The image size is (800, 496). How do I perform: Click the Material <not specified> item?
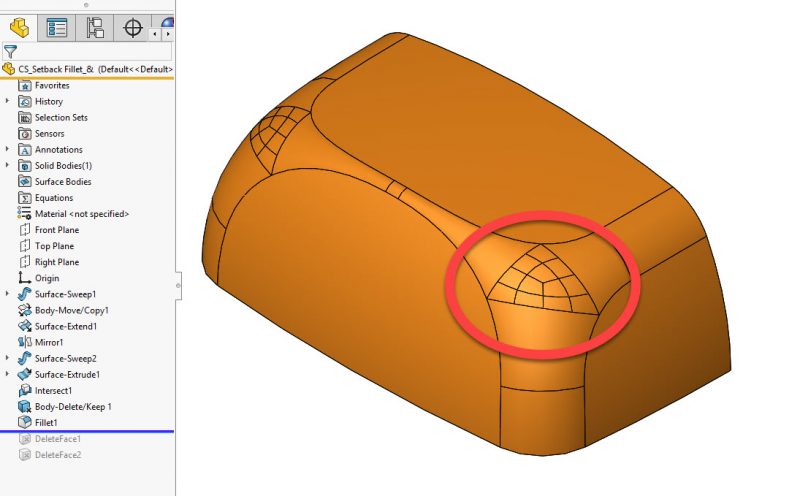point(81,214)
